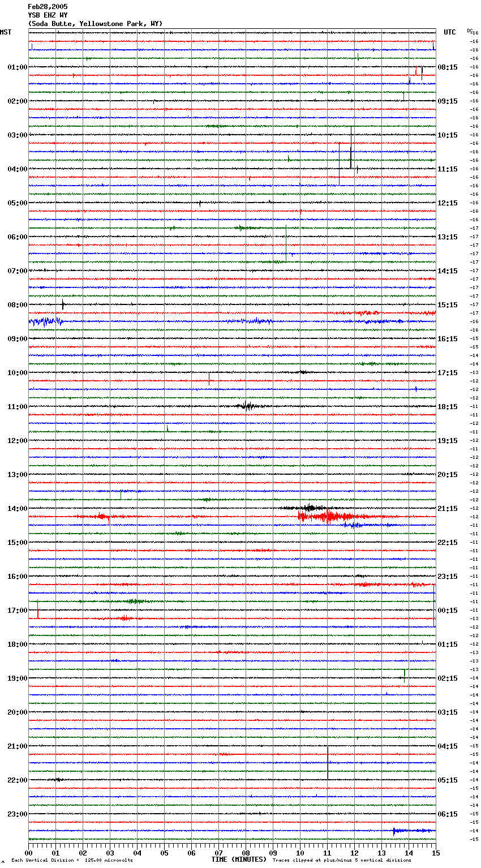Select the 05:00 MST row label

18,203
